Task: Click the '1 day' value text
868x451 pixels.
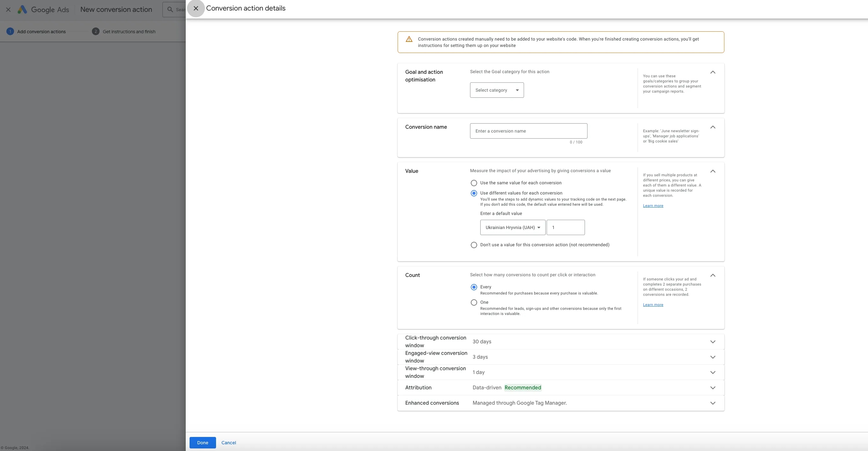Action: pyautogui.click(x=478, y=372)
